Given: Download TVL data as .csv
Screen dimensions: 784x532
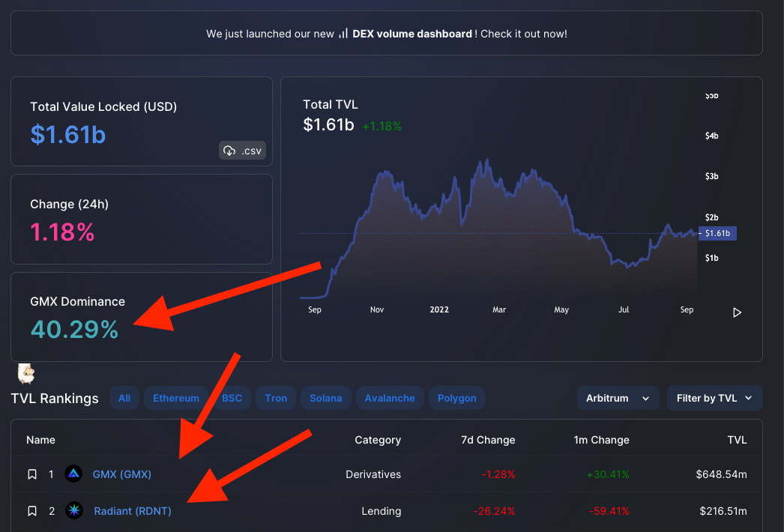Looking at the screenshot, I should coord(242,151).
